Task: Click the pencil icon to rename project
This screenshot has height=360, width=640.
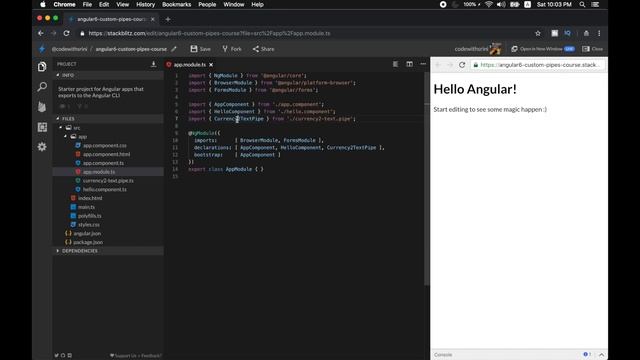Action: (x=174, y=49)
